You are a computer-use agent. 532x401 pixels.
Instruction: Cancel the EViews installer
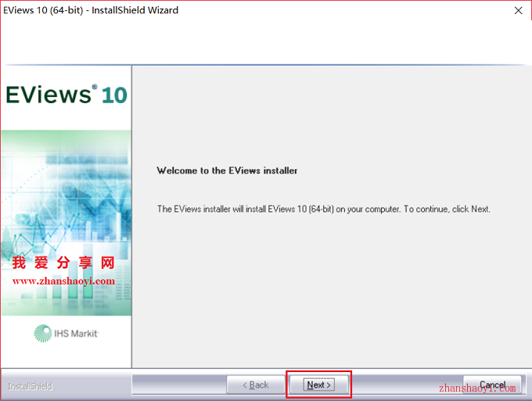coord(492,385)
